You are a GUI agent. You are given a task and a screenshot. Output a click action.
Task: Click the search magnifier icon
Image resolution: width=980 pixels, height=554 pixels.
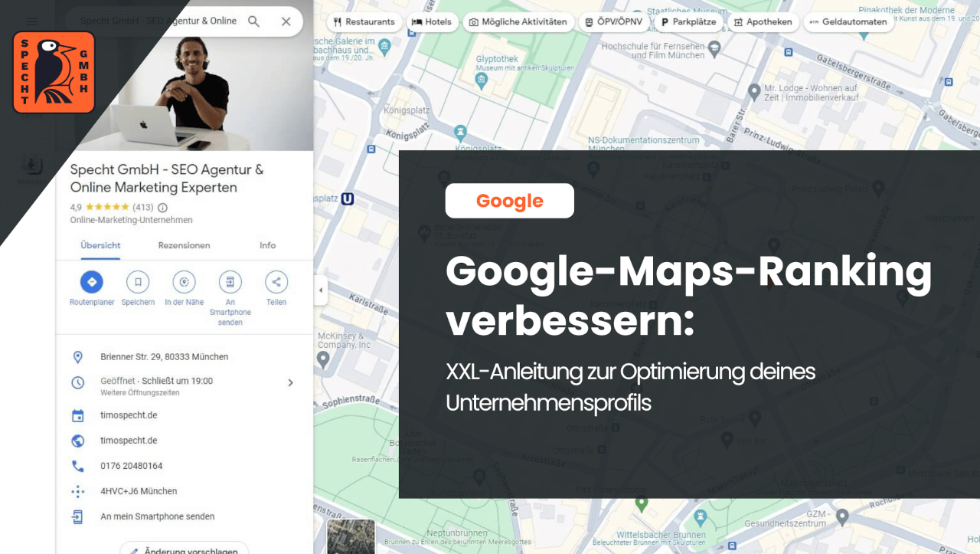tap(254, 21)
